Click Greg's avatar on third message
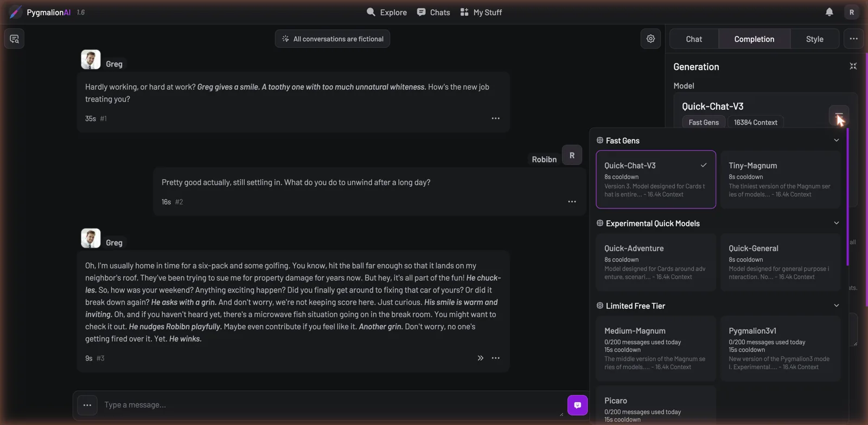 click(x=91, y=238)
